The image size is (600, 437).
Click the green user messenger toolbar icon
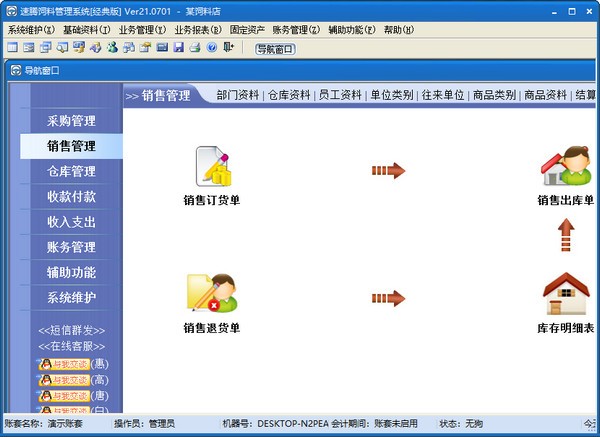click(112, 47)
